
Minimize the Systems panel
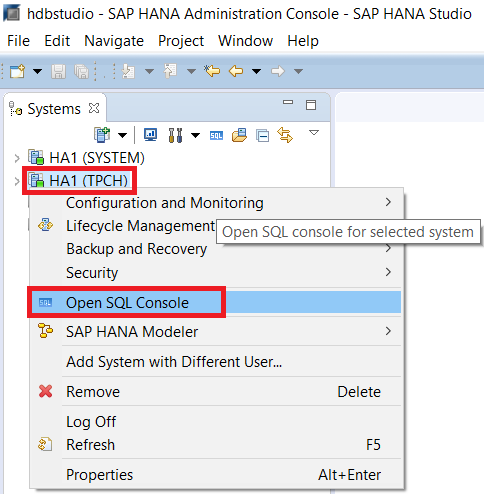288,102
